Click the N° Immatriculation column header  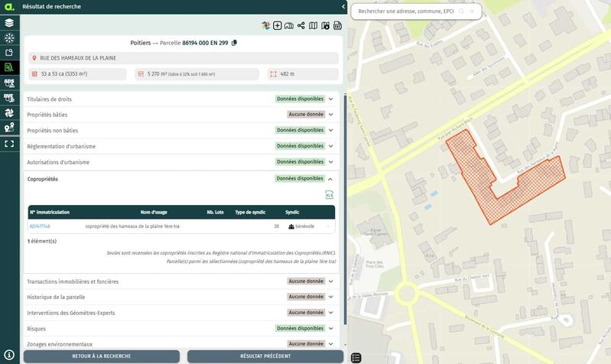[50, 213]
